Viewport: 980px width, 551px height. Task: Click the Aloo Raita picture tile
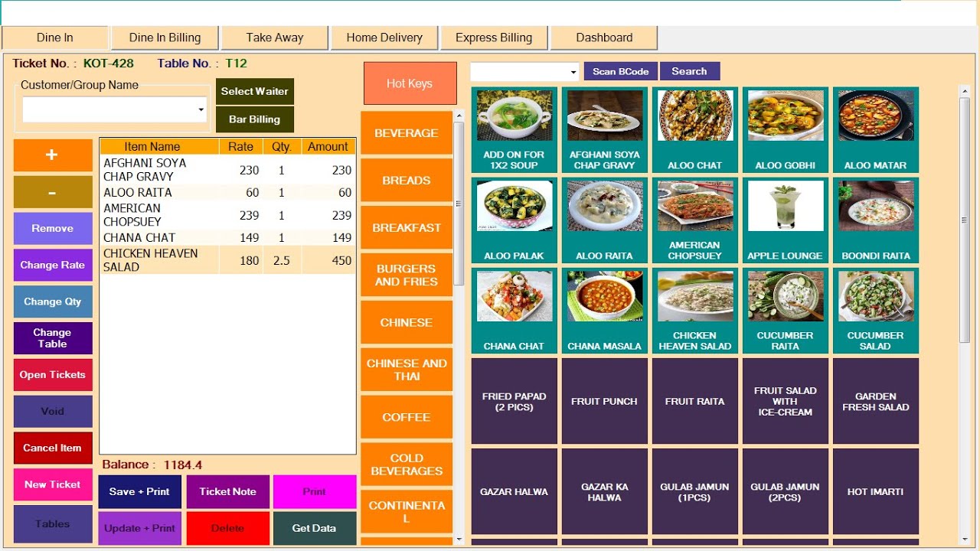(604, 220)
